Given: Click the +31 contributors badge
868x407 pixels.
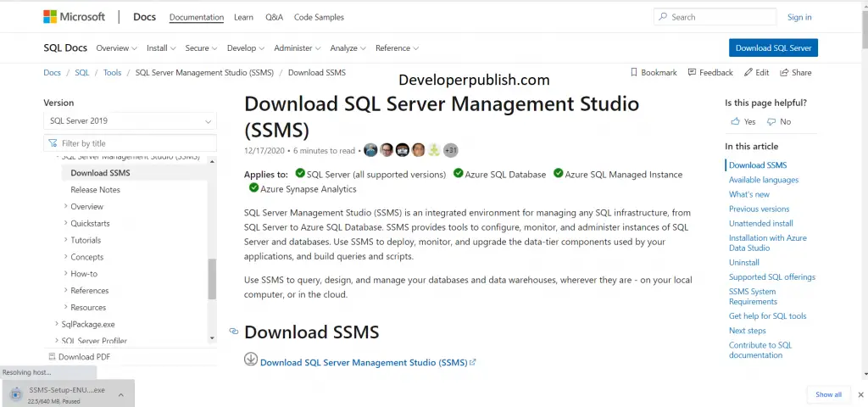Looking at the screenshot, I should [x=451, y=150].
